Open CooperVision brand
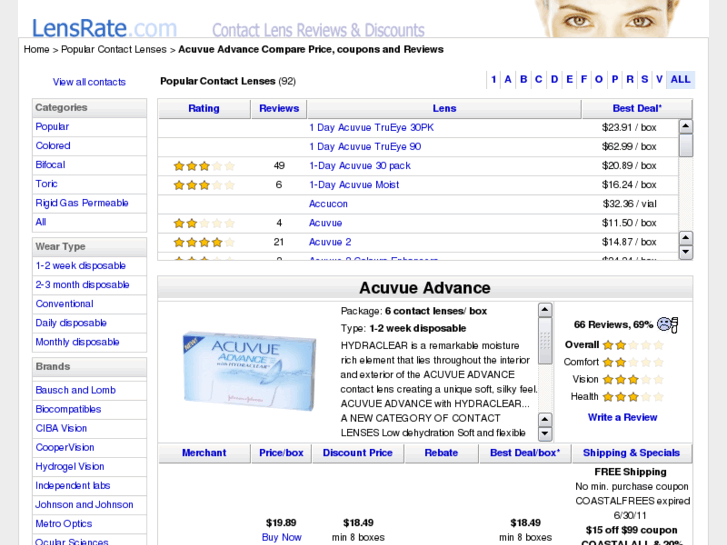Screen dimensions: 727x545 [65, 447]
